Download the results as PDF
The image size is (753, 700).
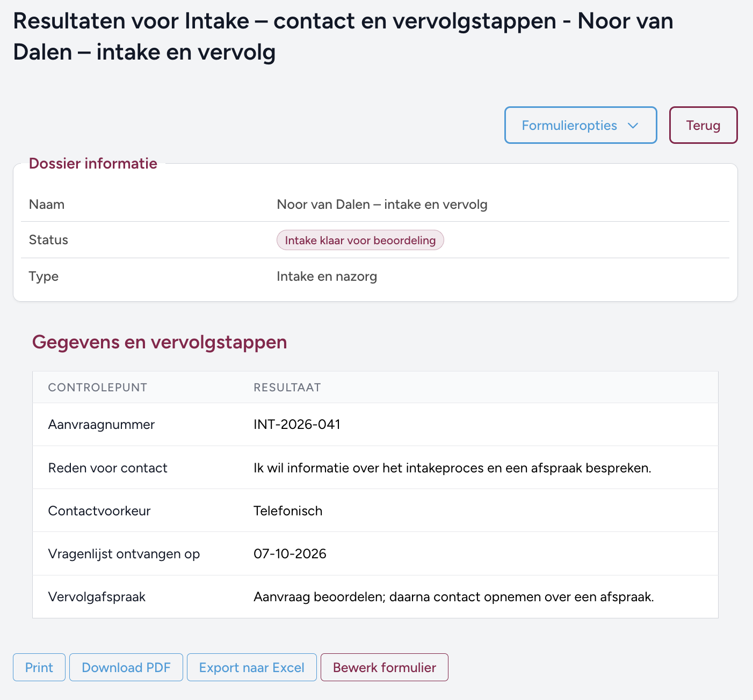point(126,667)
